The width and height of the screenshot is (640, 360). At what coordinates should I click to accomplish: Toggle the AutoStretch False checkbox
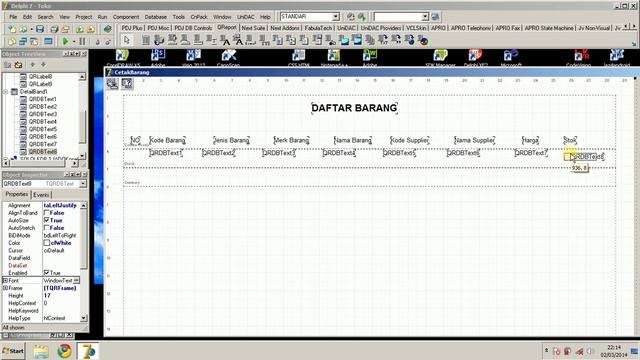(47, 228)
